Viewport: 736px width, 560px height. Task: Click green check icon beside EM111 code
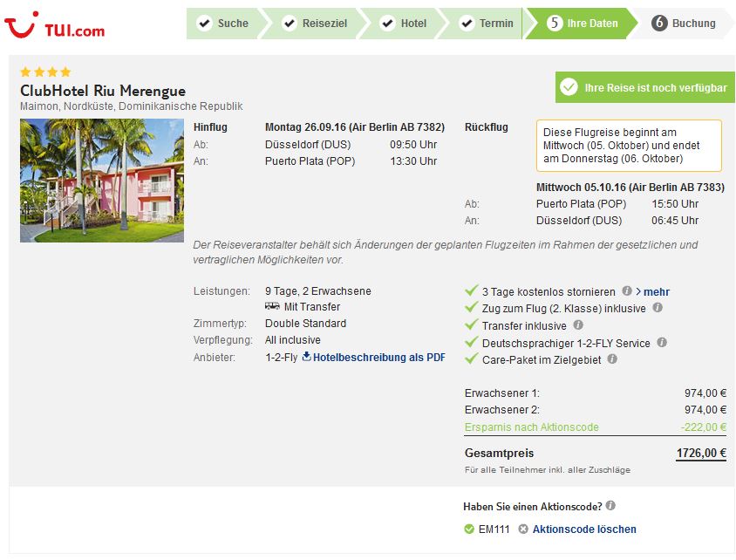click(x=469, y=529)
